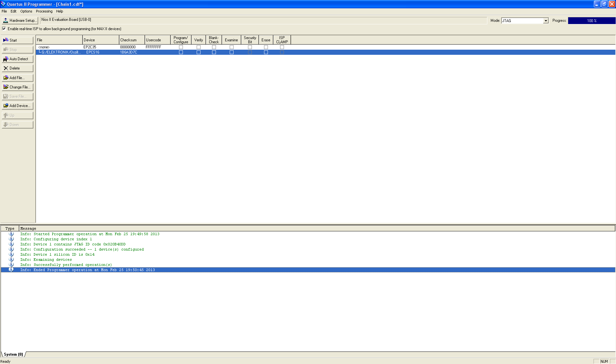
Task: Click the Device column header
Action: tap(101, 40)
